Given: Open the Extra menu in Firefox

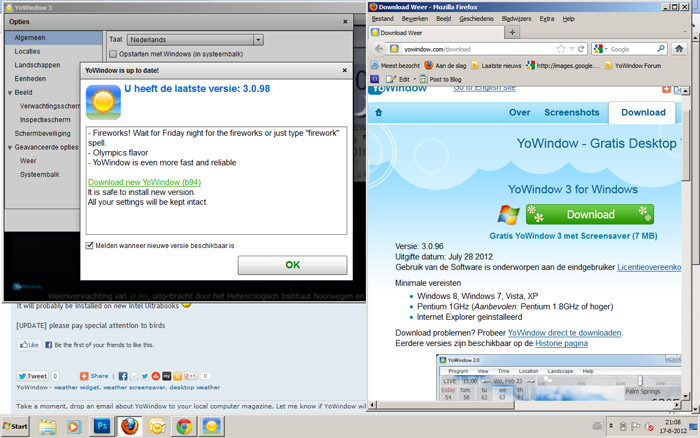Looking at the screenshot, I should pyautogui.click(x=546, y=19).
